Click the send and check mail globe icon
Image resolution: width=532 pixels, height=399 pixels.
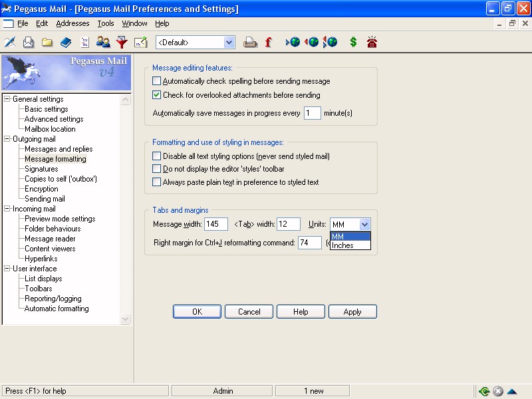(x=330, y=42)
